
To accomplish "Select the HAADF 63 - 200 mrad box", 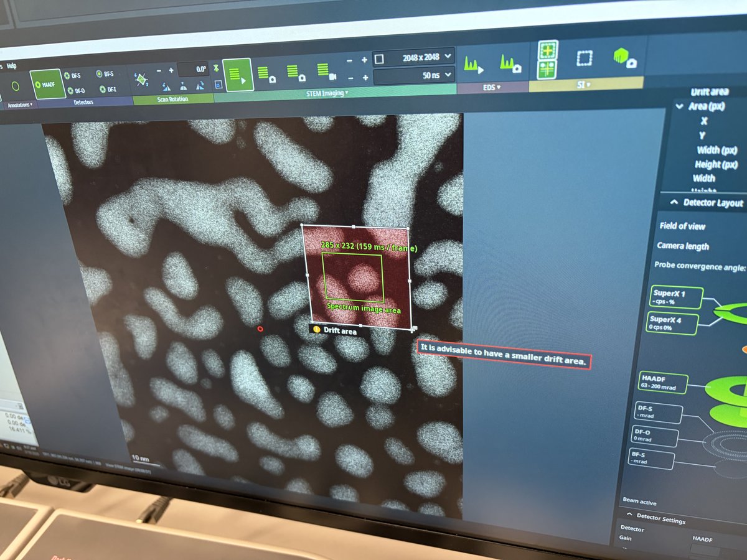I will tap(664, 383).
